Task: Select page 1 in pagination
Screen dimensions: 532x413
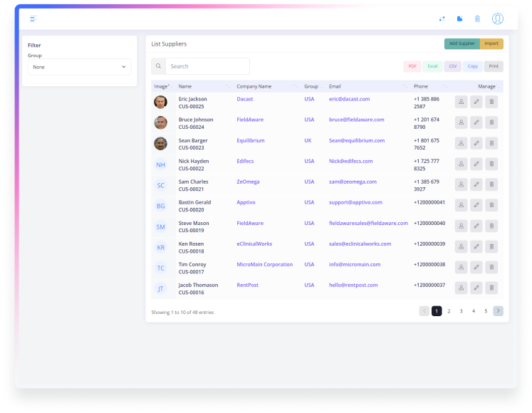Action: click(x=437, y=311)
